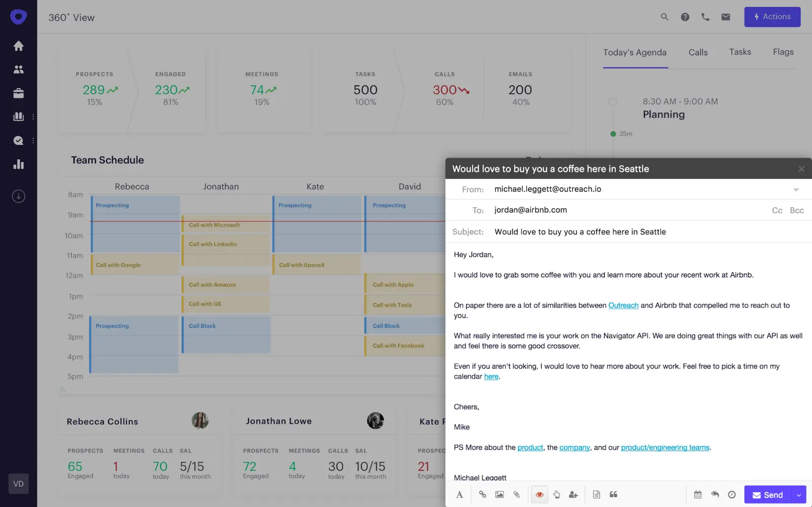
Task: Expand the Send button dropdown arrow
Action: coord(799,495)
